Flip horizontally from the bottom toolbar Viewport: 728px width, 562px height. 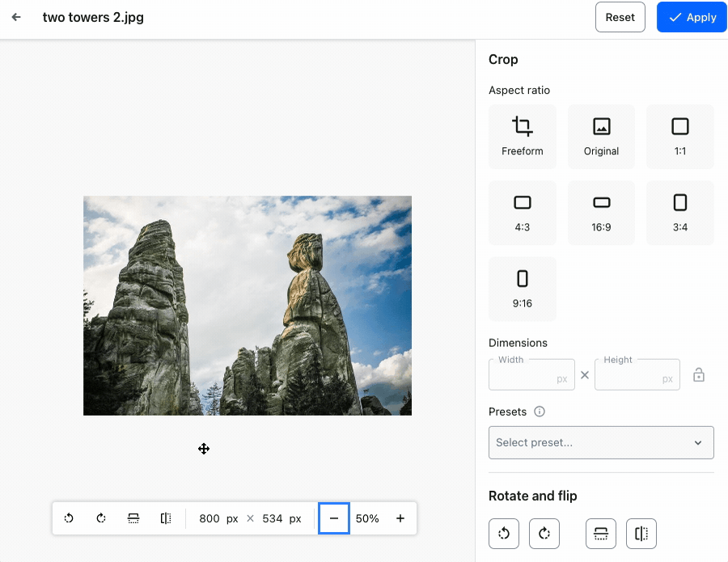pos(166,518)
